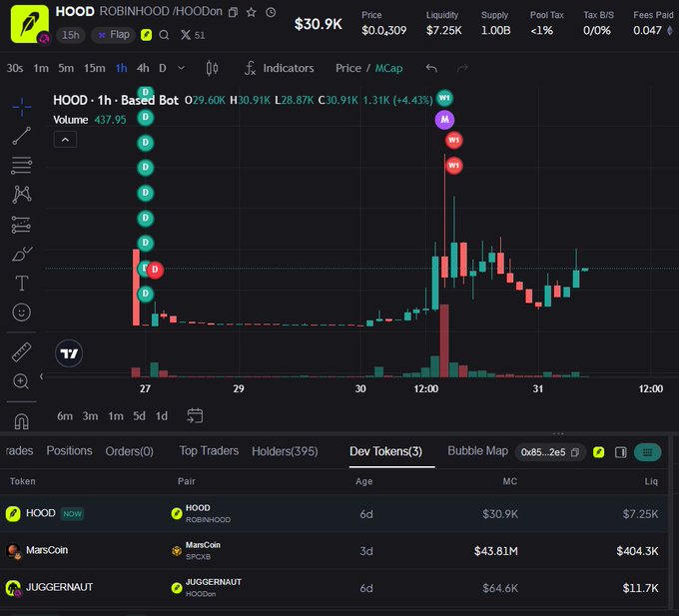The height and width of the screenshot is (616, 679).
Task: Copy the HOOD token address
Action: click(x=233, y=12)
